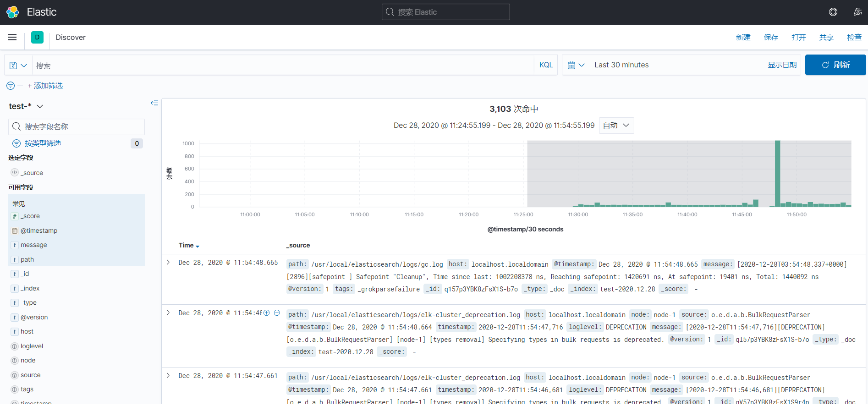
Task: Focus the KQL query 搜索 input
Action: tap(283, 65)
